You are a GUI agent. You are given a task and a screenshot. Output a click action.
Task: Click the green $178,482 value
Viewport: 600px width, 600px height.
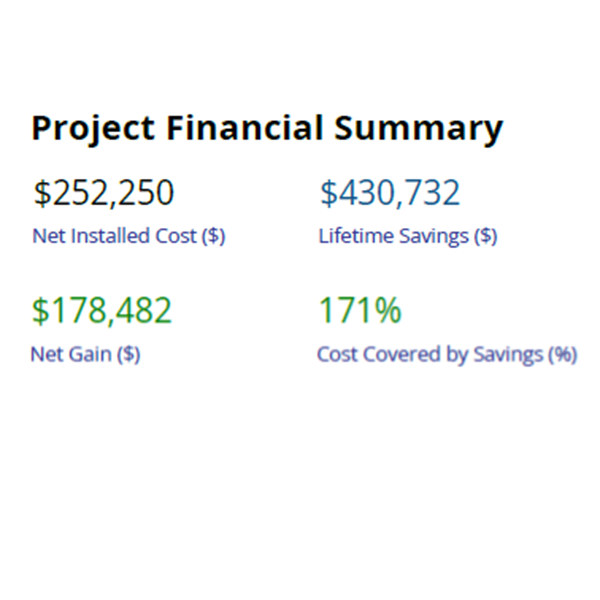102,311
